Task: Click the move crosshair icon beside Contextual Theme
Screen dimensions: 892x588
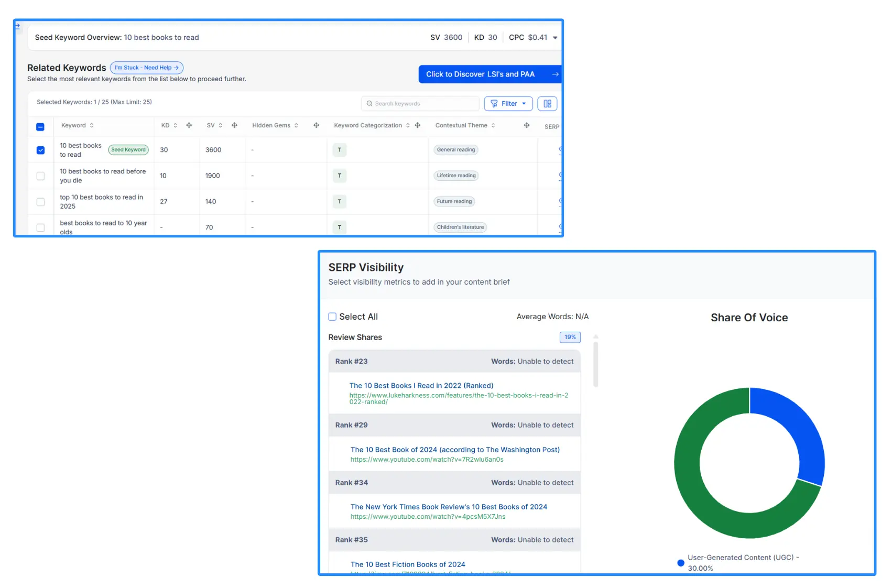Action: (x=526, y=125)
